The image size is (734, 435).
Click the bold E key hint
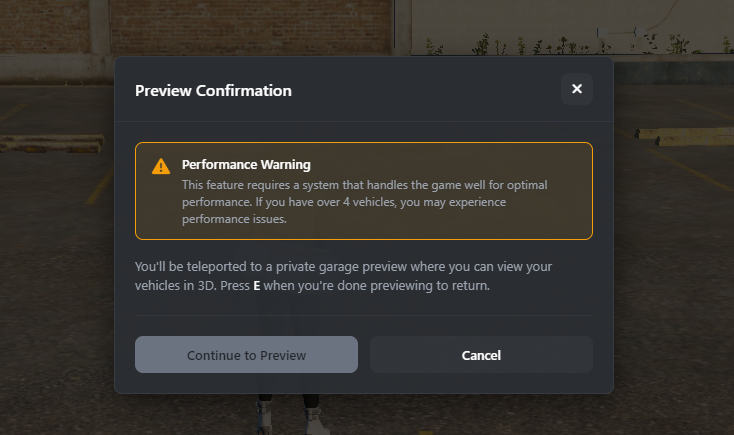point(257,286)
